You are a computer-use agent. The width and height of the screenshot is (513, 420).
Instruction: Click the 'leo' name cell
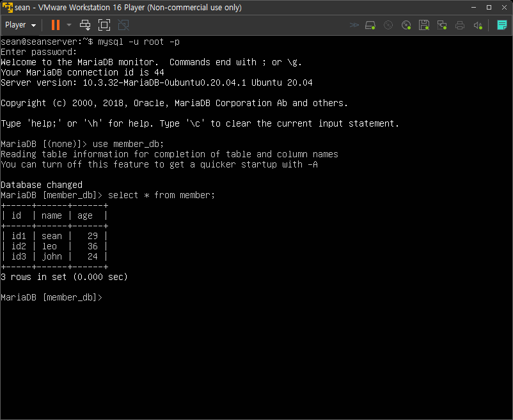tap(49, 246)
